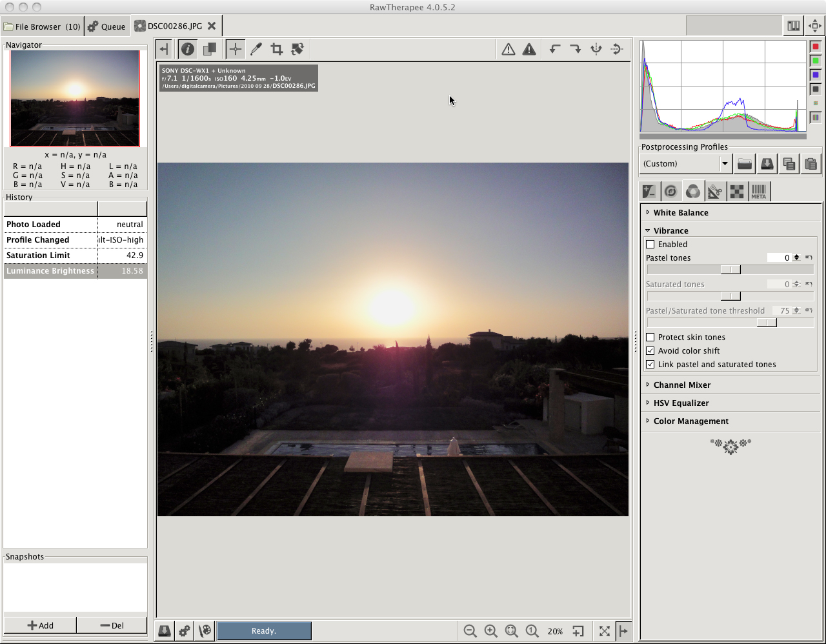The image size is (826, 644).
Task: Add a new snapshot
Action: [x=40, y=625]
